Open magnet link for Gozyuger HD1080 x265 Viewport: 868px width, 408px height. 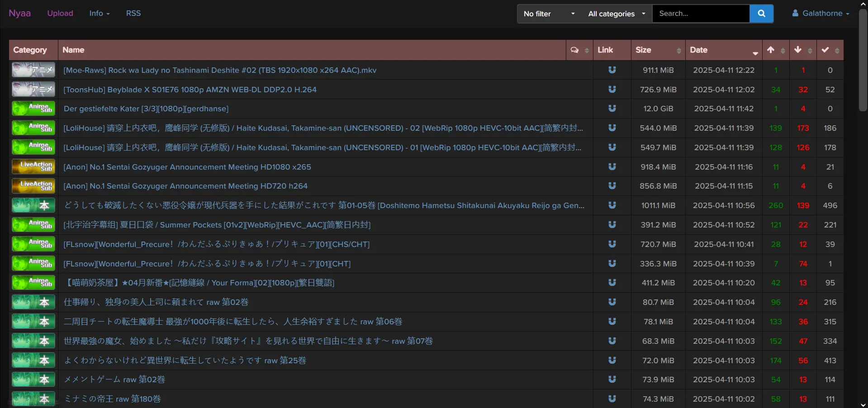[x=612, y=167]
